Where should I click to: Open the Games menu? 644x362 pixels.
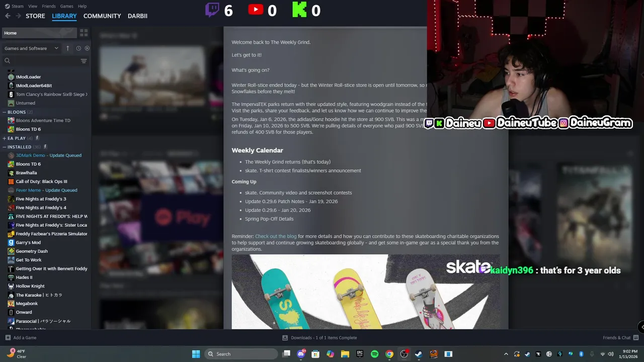click(66, 6)
